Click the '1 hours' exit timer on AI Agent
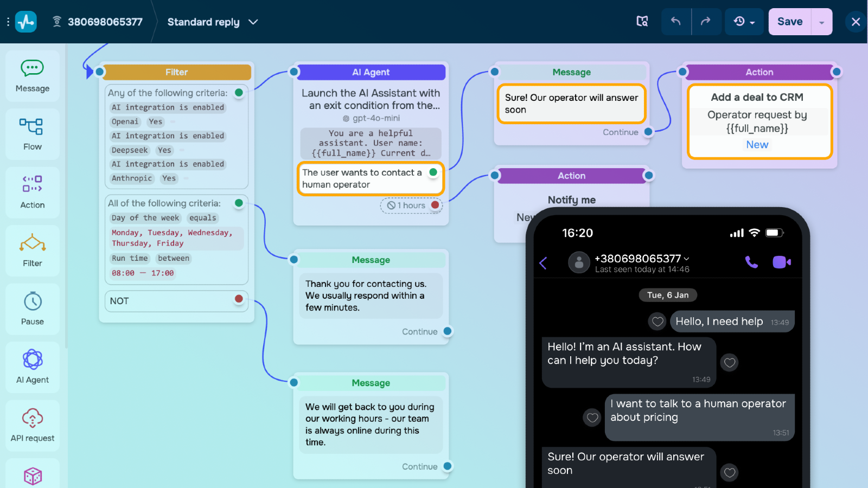868x488 pixels. [411, 206]
